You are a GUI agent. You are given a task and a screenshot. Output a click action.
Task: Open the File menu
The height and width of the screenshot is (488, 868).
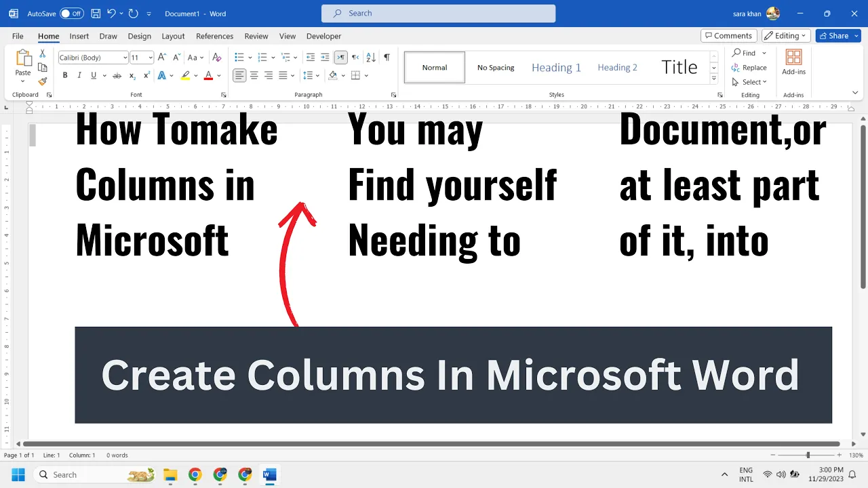(18, 36)
